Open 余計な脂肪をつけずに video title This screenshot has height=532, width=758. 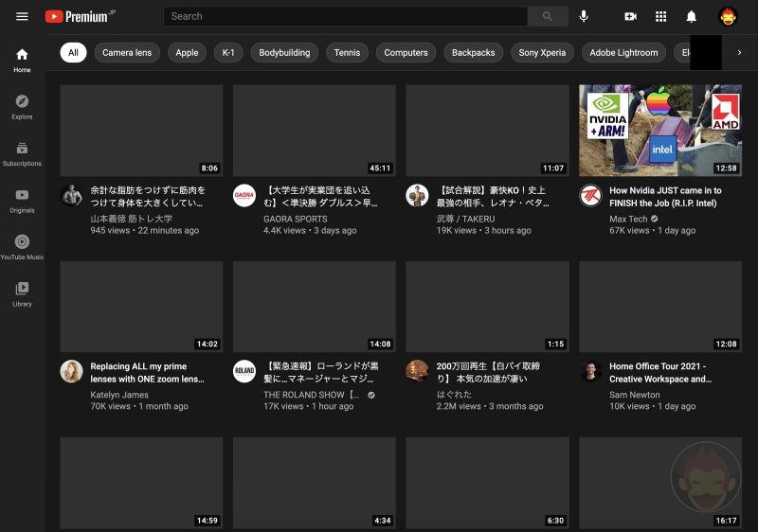148,197
